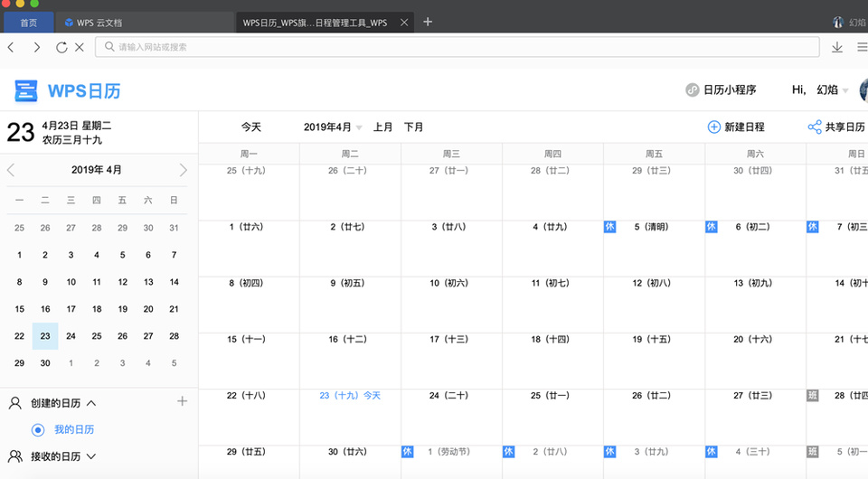Click the 共享日历 button label
Image resolution: width=868 pixels, height=479 pixels.
tap(844, 127)
